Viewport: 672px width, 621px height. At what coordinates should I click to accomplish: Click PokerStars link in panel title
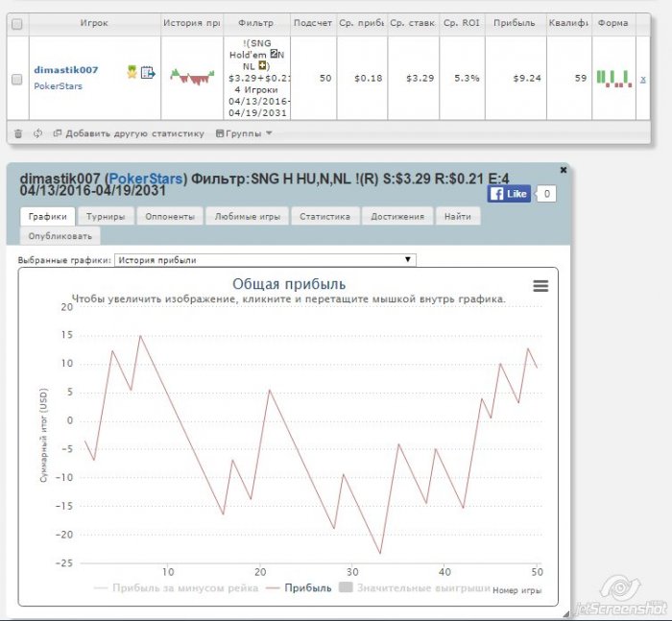[146, 179]
